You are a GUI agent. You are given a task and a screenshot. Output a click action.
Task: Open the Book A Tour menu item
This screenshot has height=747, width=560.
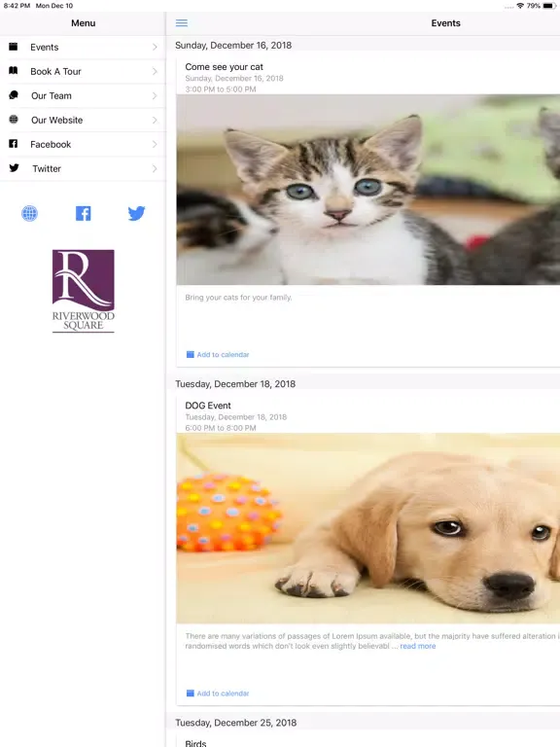pos(83,71)
